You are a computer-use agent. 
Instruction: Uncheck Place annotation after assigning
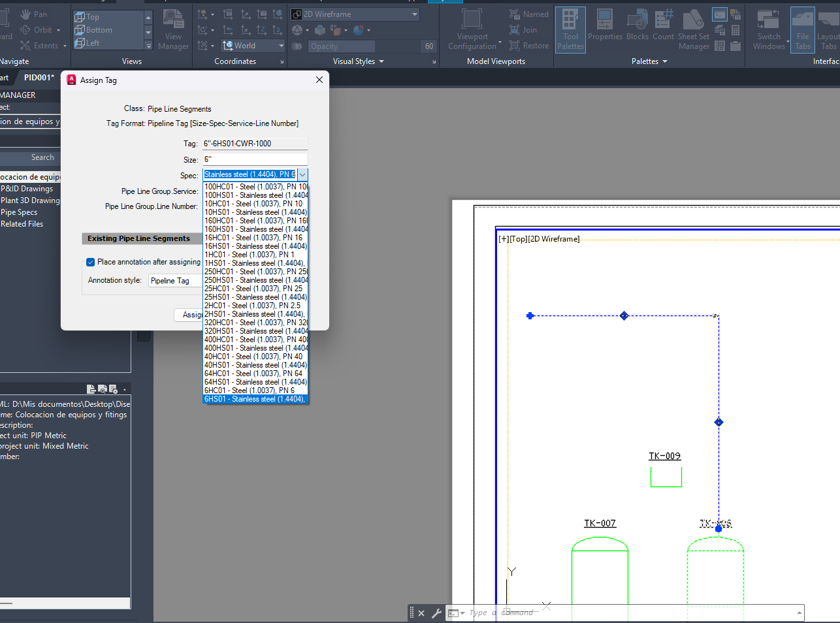91,263
